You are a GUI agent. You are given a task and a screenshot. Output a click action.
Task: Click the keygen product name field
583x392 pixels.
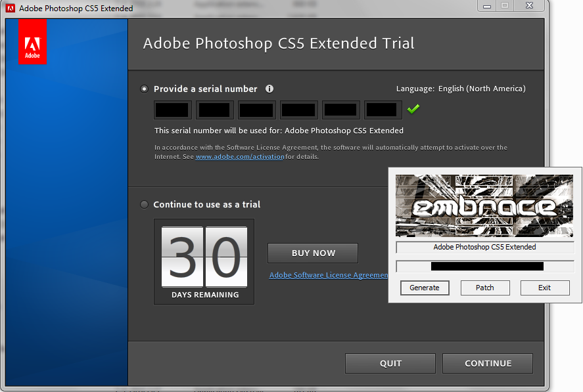tap(485, 247)
